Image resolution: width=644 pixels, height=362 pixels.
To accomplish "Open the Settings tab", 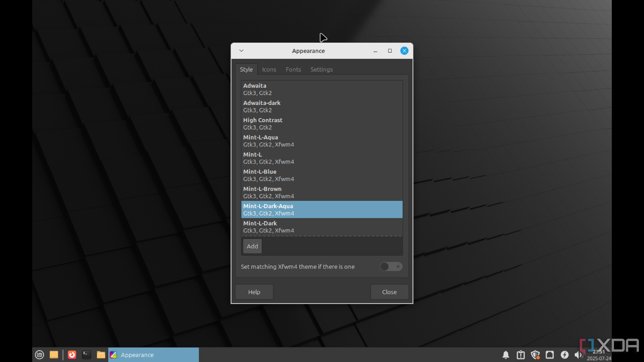I will 321,70.
